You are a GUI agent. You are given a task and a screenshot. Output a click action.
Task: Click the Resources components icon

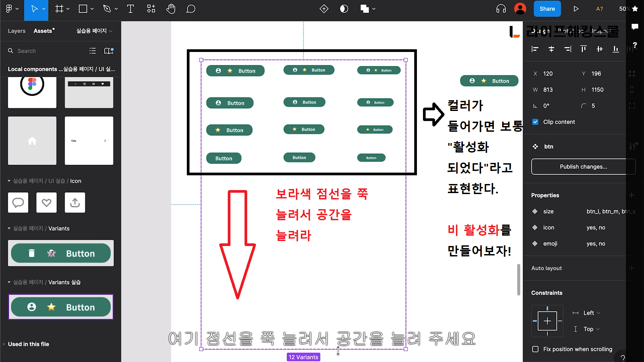coord(151,9)
